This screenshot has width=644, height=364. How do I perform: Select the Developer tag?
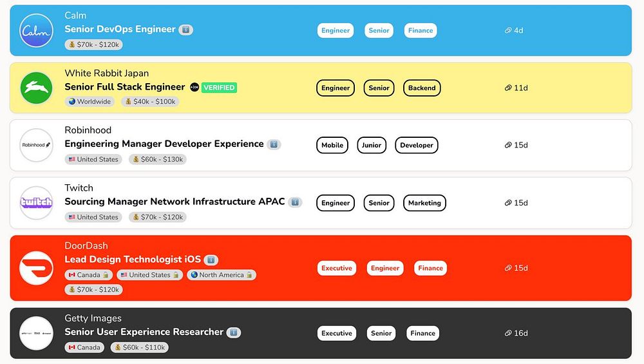(x=417, y=145)
